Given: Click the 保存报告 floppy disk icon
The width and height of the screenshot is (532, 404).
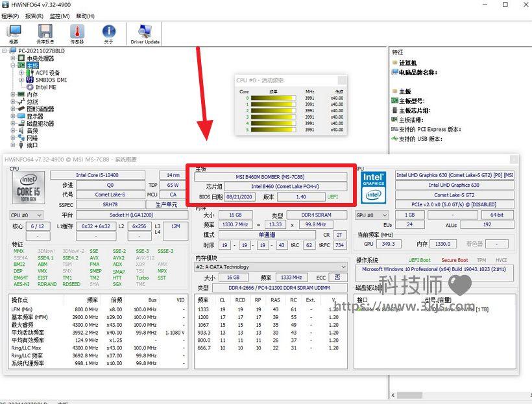Looking at the screenshot, I should tap(45, 34).
